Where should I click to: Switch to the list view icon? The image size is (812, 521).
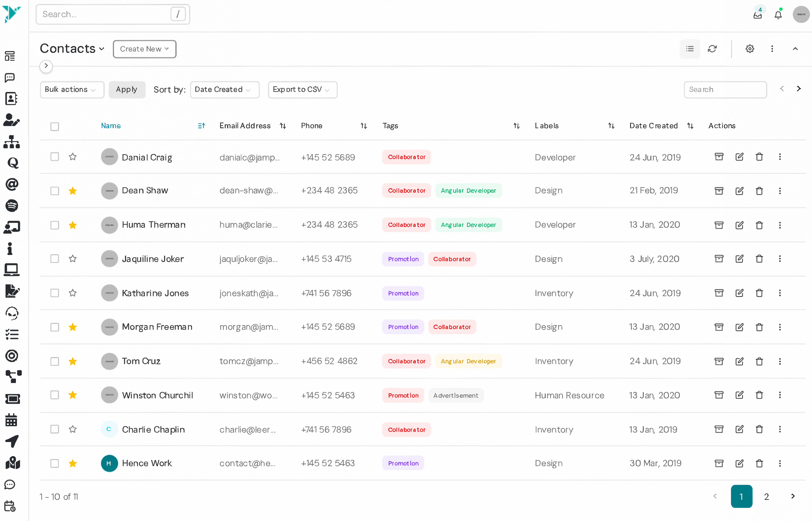tap(689, 49)
